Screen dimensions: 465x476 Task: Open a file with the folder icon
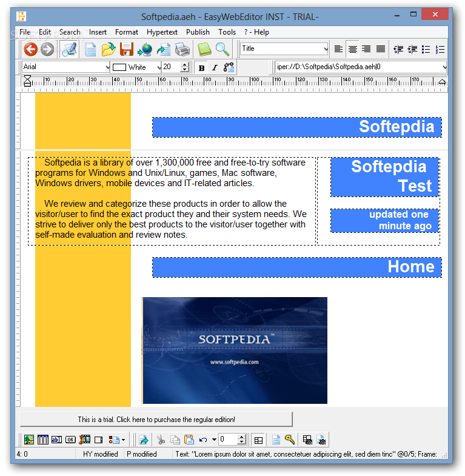click(x=108, y=49)
